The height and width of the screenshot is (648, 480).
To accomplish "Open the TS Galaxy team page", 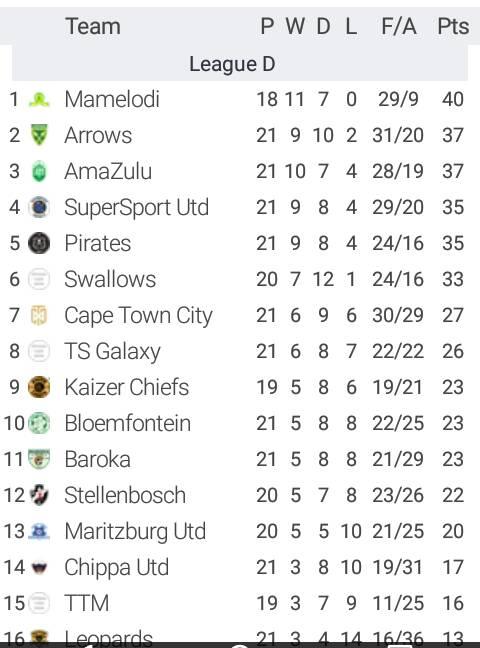I will pyautogui.click(x=112, y=352).
